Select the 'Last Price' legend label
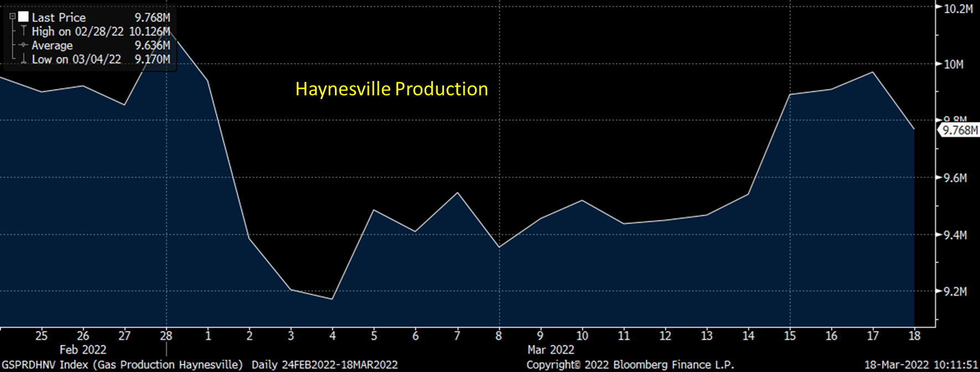 tap(59, 17)
